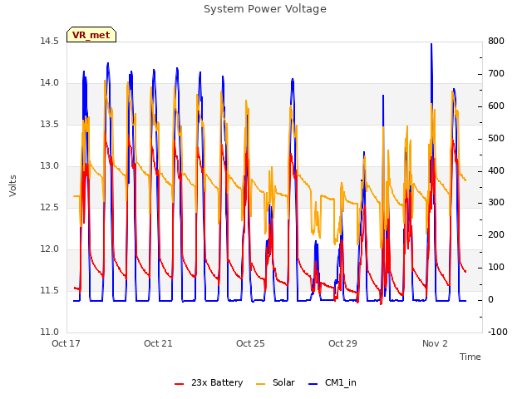Screen dimensions: 532x399
Task: Click the 13.5 left axis value
Action: [x=49, y=124]
